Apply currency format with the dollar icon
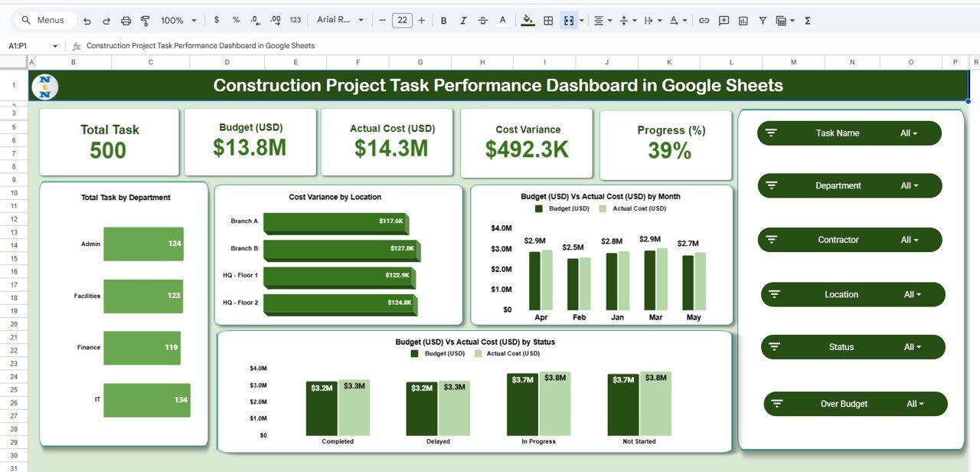 [x=216, y=21]
